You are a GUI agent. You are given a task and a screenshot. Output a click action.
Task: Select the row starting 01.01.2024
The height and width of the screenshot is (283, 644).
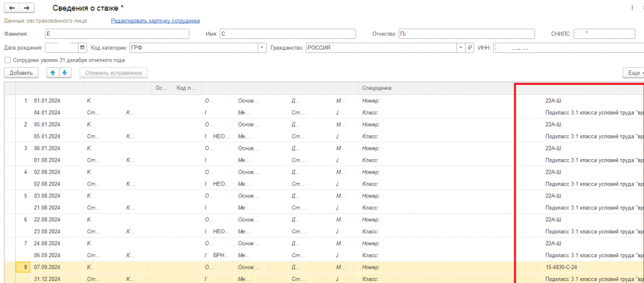(x=47, y=101)
